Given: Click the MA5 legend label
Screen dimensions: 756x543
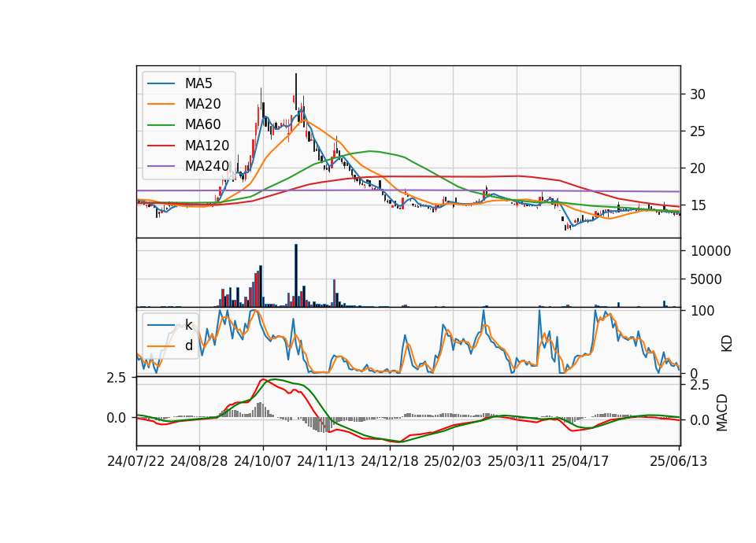Looking at the screenshot, I should click(198, 83).
